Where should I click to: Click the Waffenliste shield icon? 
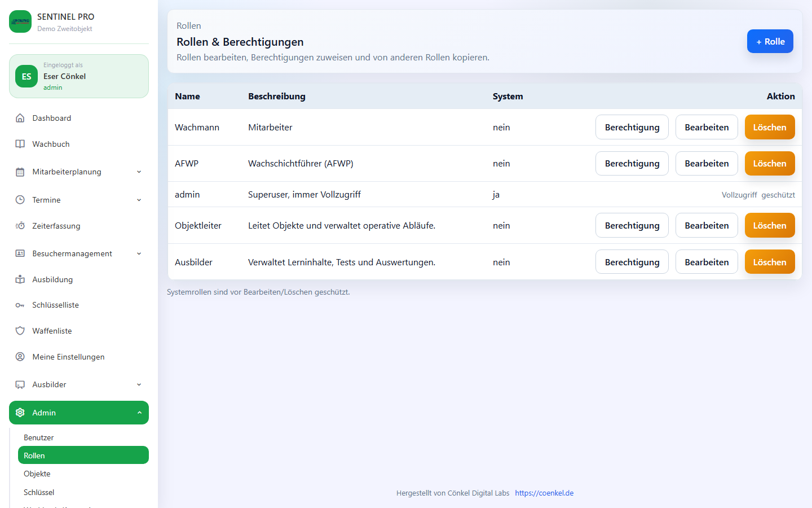[x=20, y=331]
